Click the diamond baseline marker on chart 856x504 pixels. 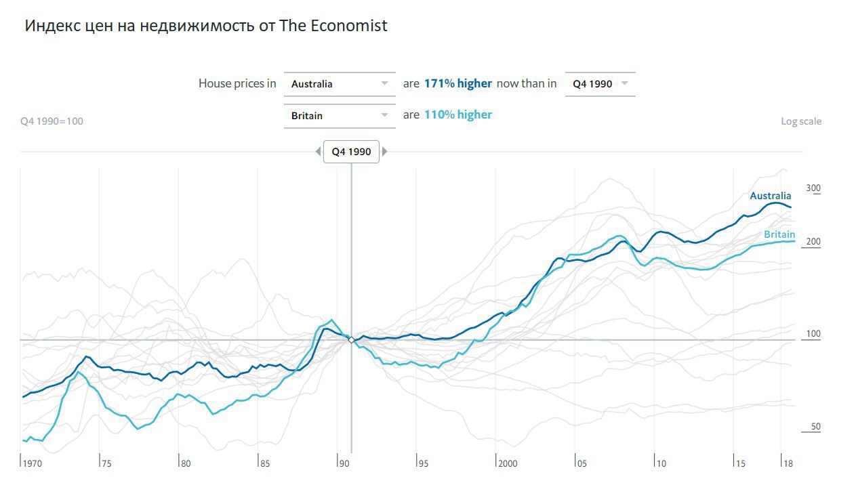351,339
